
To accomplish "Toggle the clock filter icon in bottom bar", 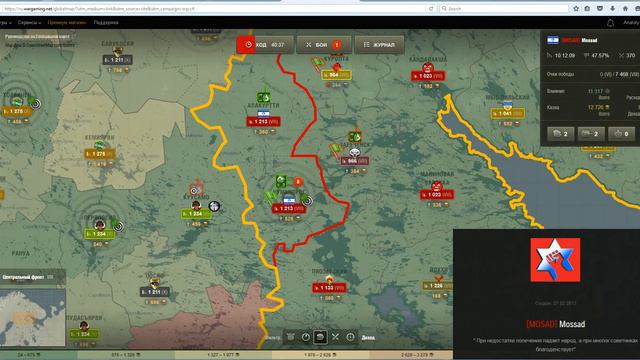I will 305,337.
